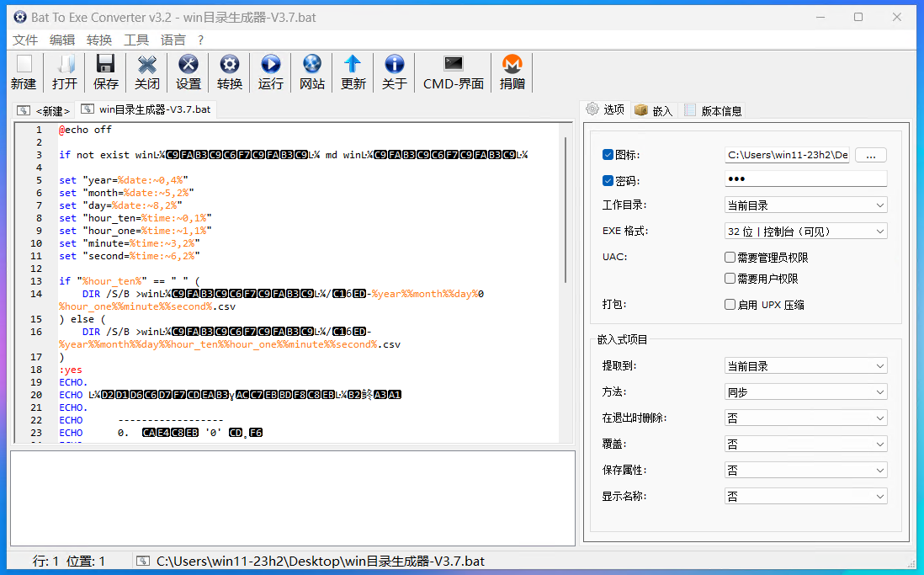The width and height of the screenshot is (924, 575).
Task: Open the 关于 (About) info icon
Action: pos(394,64)
